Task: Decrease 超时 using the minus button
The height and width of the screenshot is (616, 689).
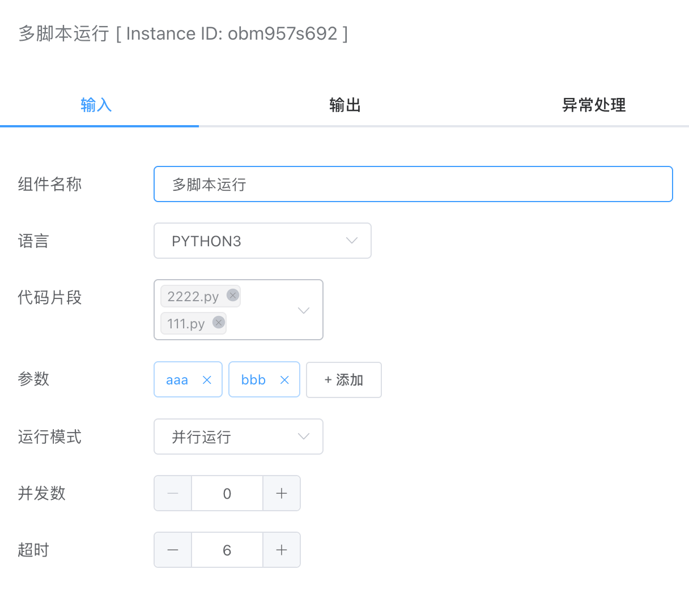Action: pos(172,550)
